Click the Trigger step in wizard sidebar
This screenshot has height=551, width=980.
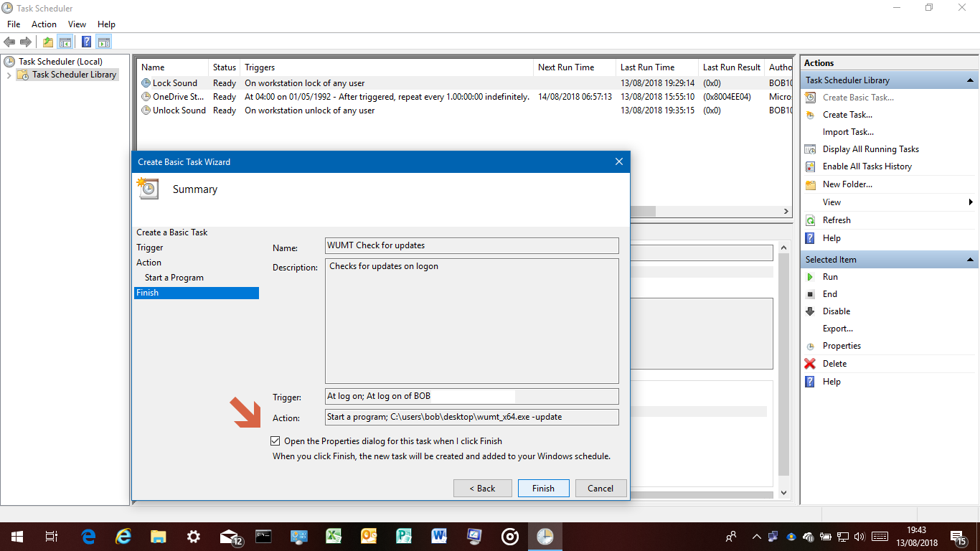150,248
